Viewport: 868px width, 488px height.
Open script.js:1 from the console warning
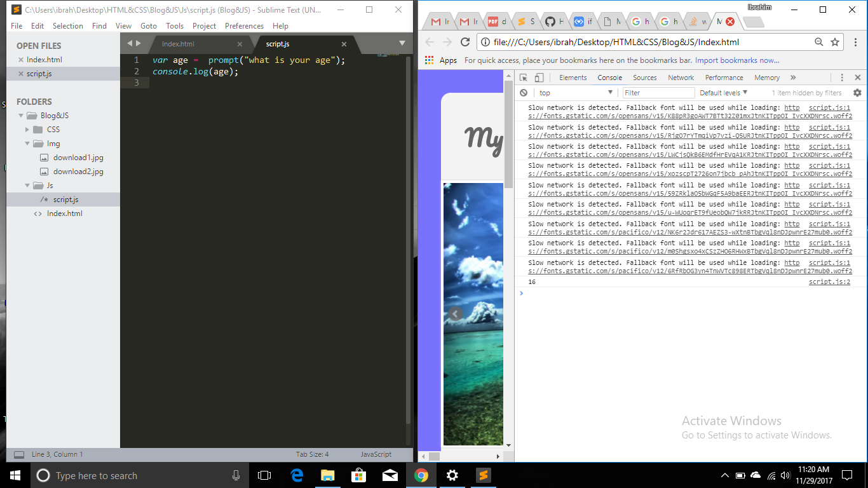tap(829, 107)
